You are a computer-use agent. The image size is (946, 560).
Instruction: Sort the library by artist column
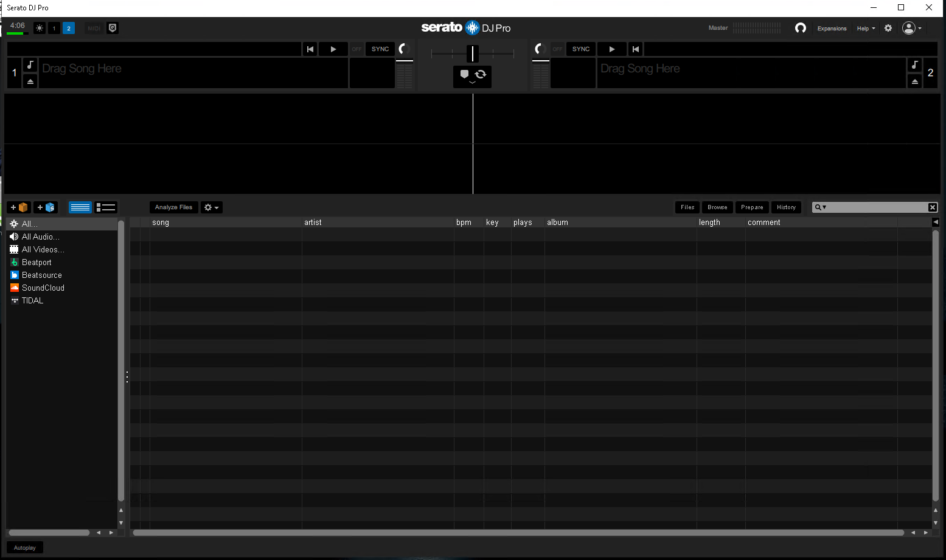pyautogui.click(x=378, y=223)
